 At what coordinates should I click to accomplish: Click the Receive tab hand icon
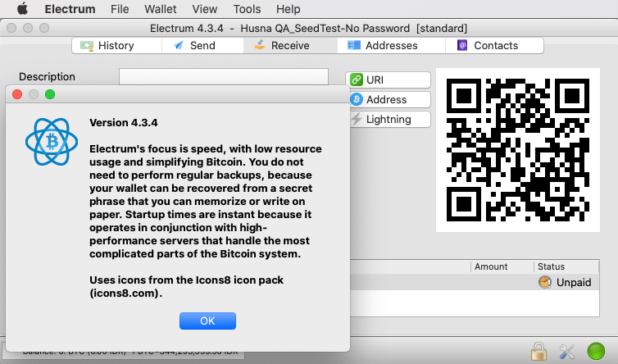click(259, 45)
